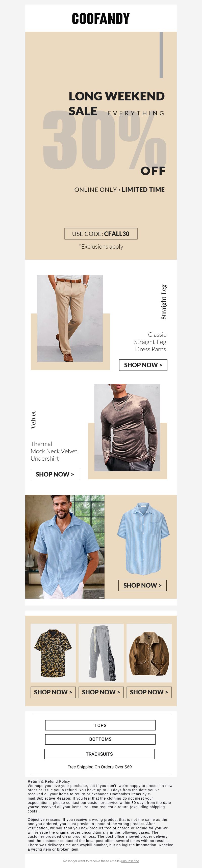
Task: Click the flat blue striped shirt product image
Action: pos(143,538)
